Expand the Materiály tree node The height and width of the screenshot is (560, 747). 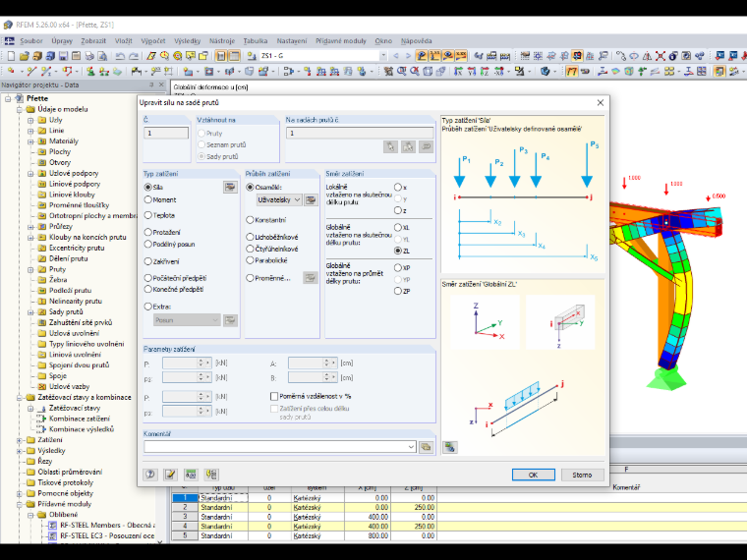30,141
